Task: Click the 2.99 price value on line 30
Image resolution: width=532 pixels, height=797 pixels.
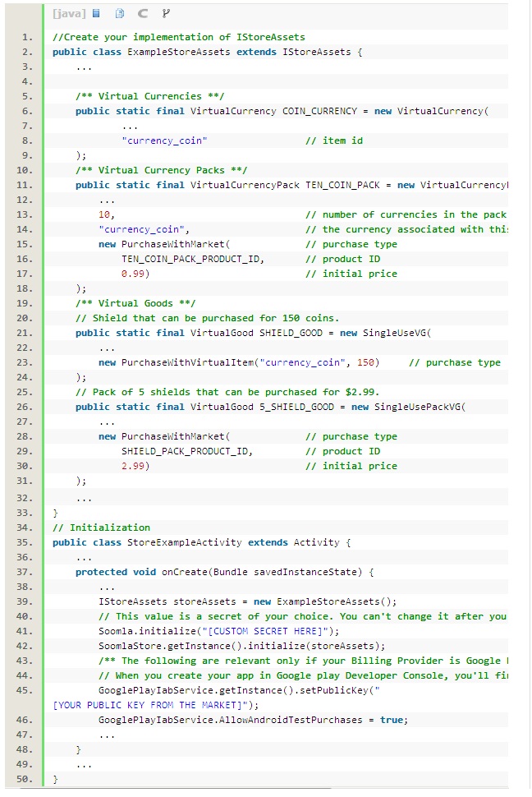Action: point(135,466)
